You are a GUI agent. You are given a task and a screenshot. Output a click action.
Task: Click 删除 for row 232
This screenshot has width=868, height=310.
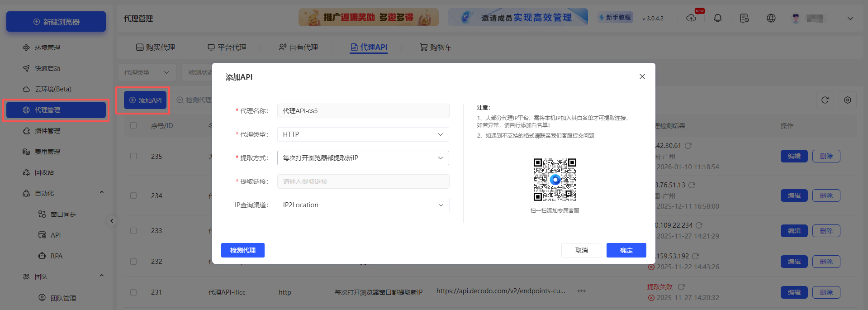(x=826, y=262)
